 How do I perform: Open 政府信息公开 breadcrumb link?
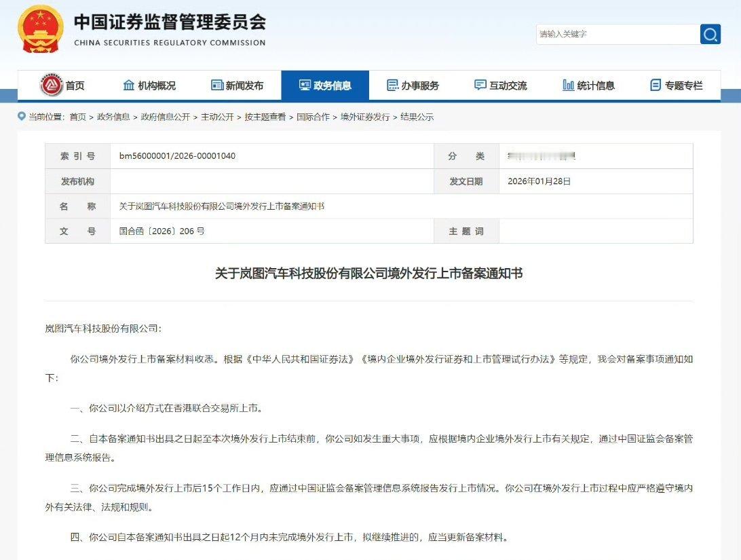click(x=166, y=117)
